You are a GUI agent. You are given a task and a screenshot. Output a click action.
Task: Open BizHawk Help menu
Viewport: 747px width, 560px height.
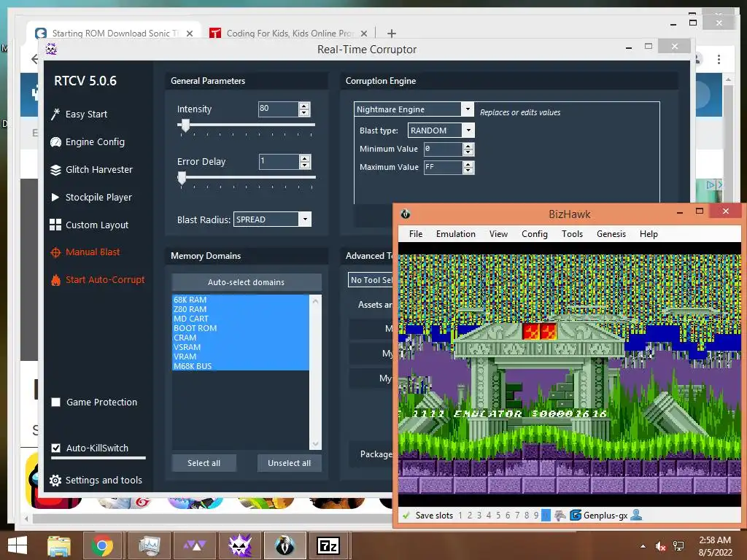649,234
